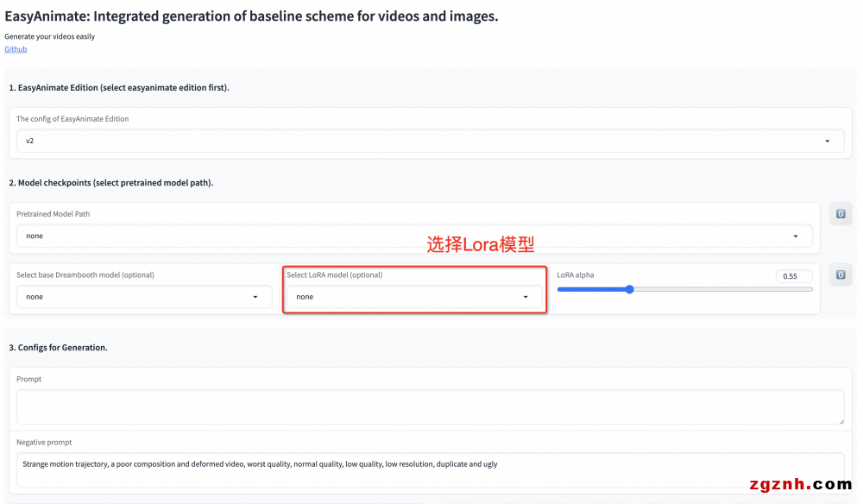Click the LoRA alpha slider handle
This screenshot has height=504, width=863.
(x=629, y=289)
